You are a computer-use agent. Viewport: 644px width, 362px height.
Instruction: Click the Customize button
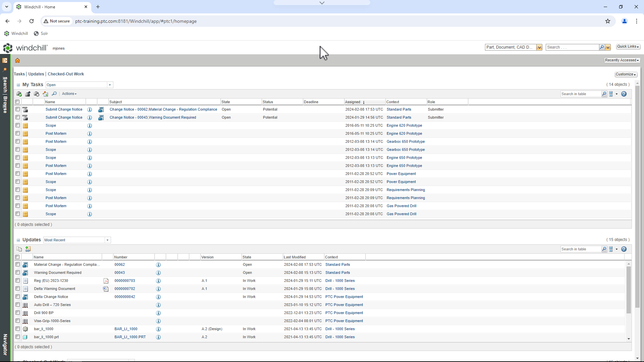[x=626, y=74]
